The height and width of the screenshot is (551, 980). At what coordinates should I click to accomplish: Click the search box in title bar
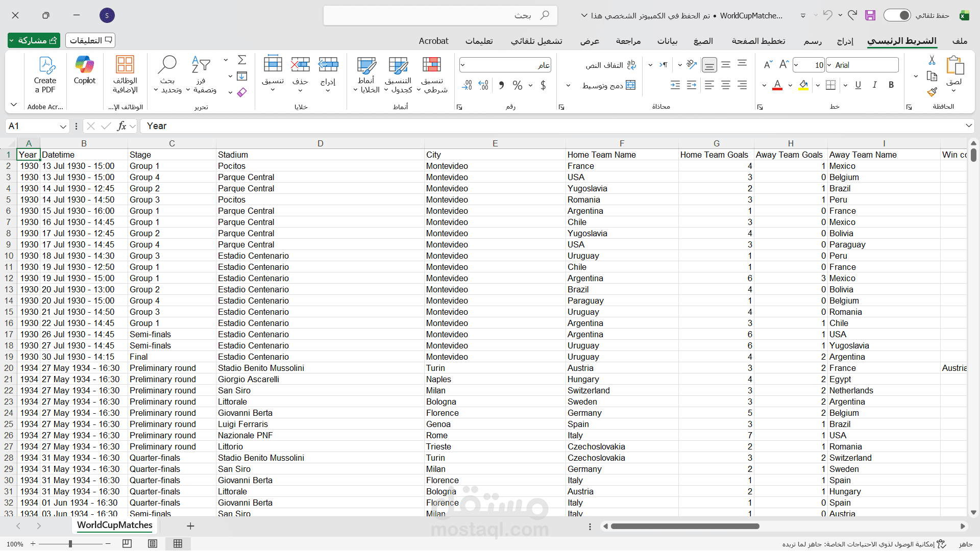(440, 15)
